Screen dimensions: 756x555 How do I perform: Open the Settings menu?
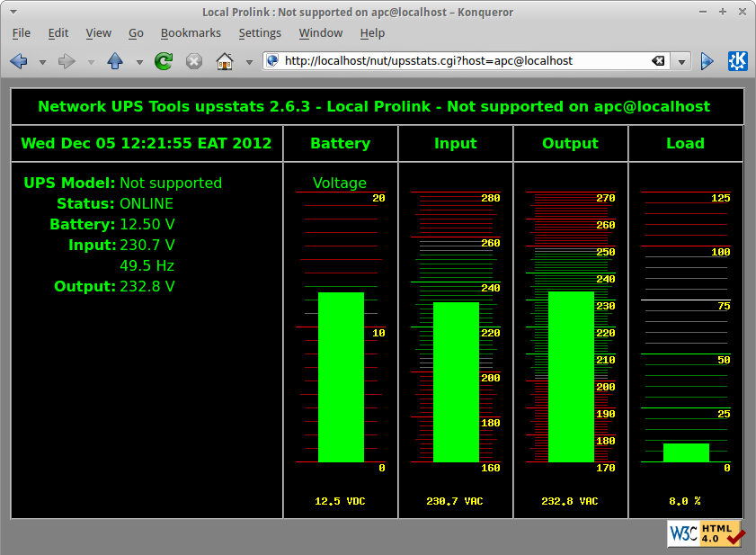[x=260, y=32]
